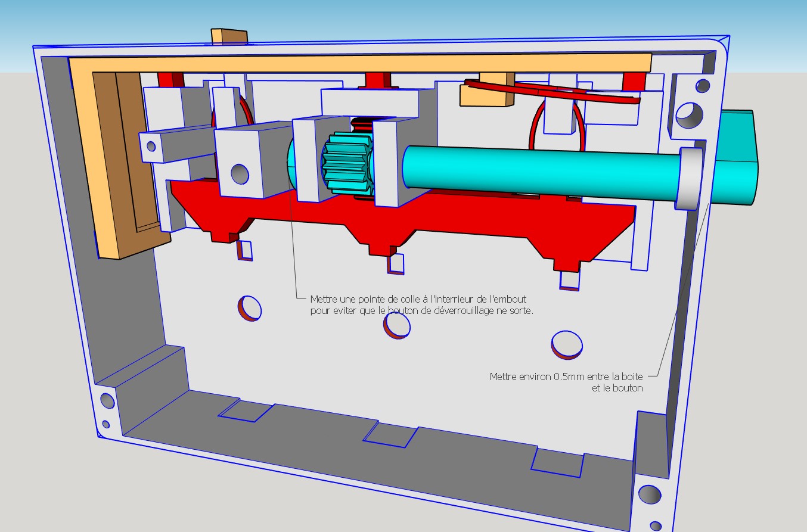
Task: Select the annotation starting "Mettre une pointe de colle"
Action: [x=422, y=304]
